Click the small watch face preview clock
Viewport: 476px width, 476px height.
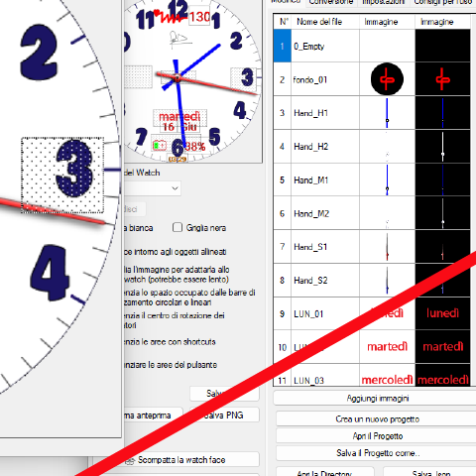click(x=192, y=81)
